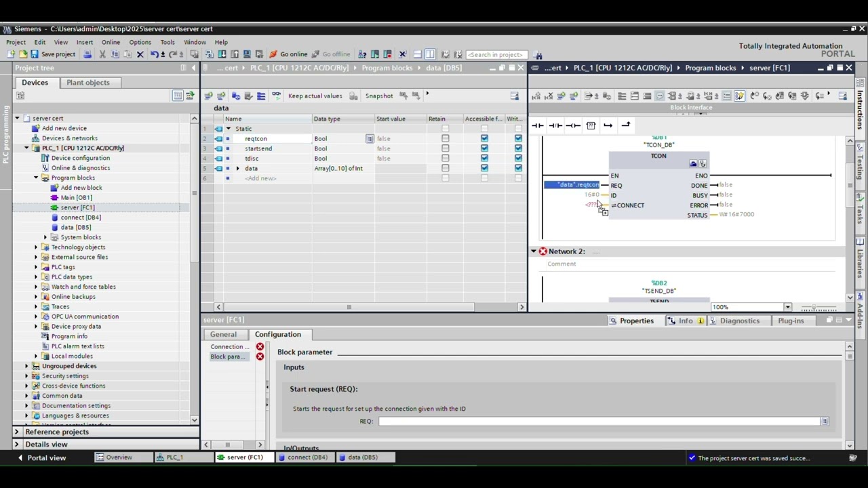868x488 pixels.
Task: Switch to the General tab
Action: (x=223, y=334)
